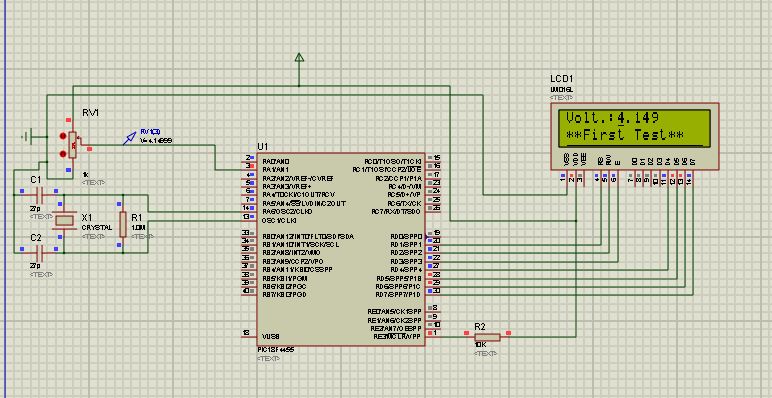Click the 'RA1/AN1' pin label
This screenshot has width=772, height=398.
click(x=276, y=169)
